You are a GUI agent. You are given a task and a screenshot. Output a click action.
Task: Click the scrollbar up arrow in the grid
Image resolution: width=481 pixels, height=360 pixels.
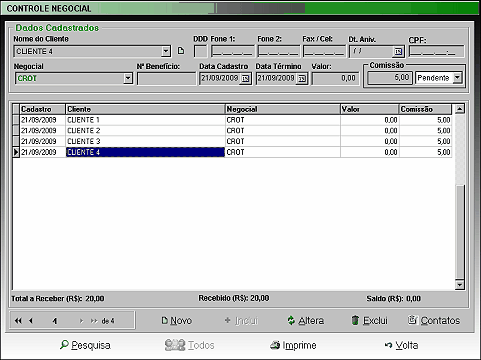tap(460, 109)
